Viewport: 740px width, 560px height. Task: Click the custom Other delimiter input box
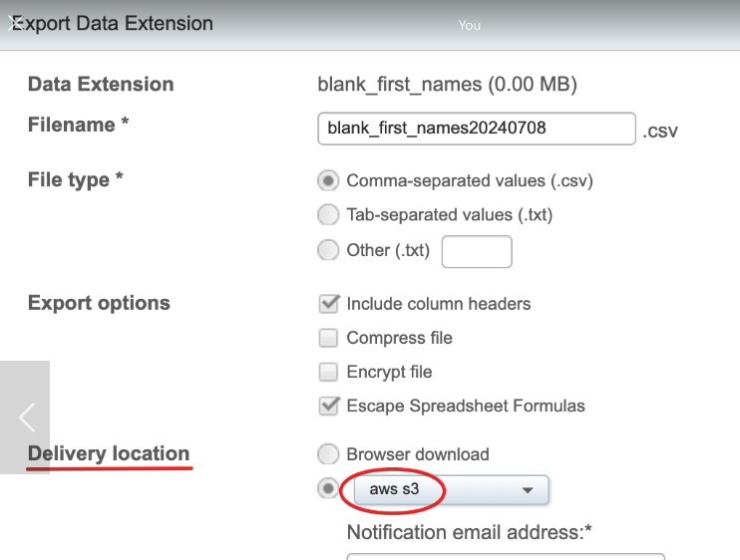(x=476, y=251)
